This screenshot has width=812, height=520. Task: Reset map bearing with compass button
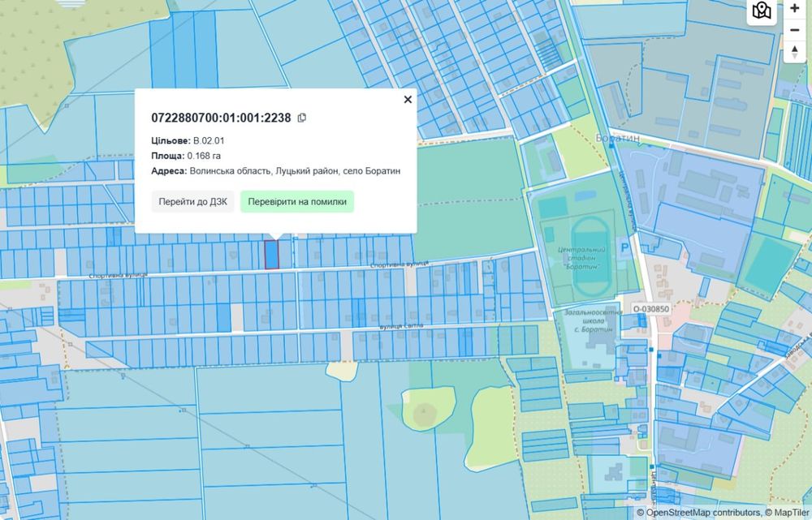pyautogui.click(x=794, y=52)
